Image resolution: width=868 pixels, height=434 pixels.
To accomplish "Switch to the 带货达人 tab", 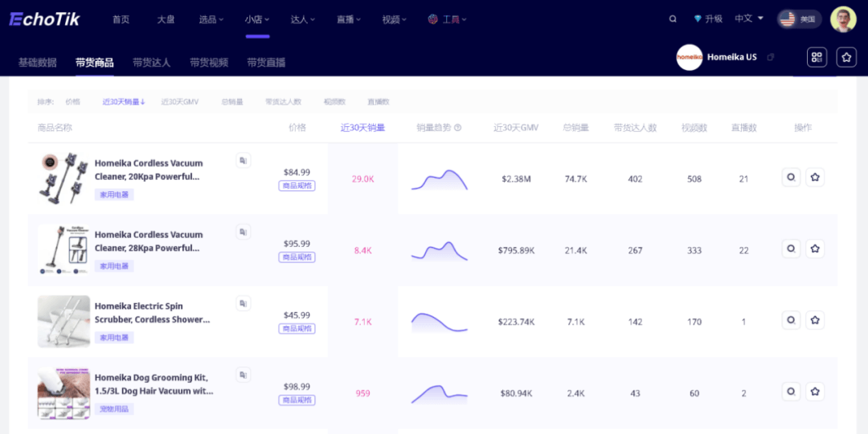I will (151, 63).
